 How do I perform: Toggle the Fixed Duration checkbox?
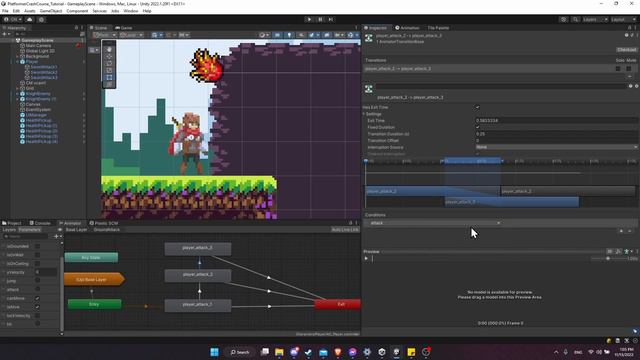[x=478, y=127]
